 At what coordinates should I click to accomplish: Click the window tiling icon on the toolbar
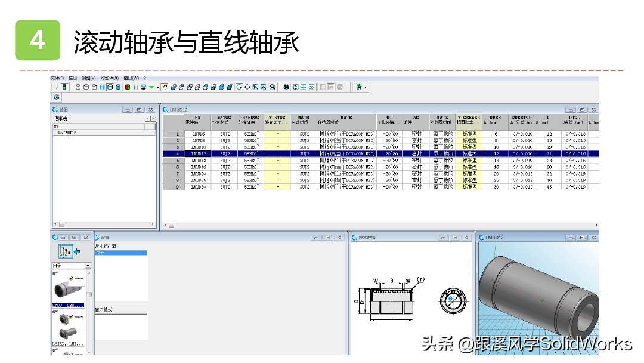(304, 87)
